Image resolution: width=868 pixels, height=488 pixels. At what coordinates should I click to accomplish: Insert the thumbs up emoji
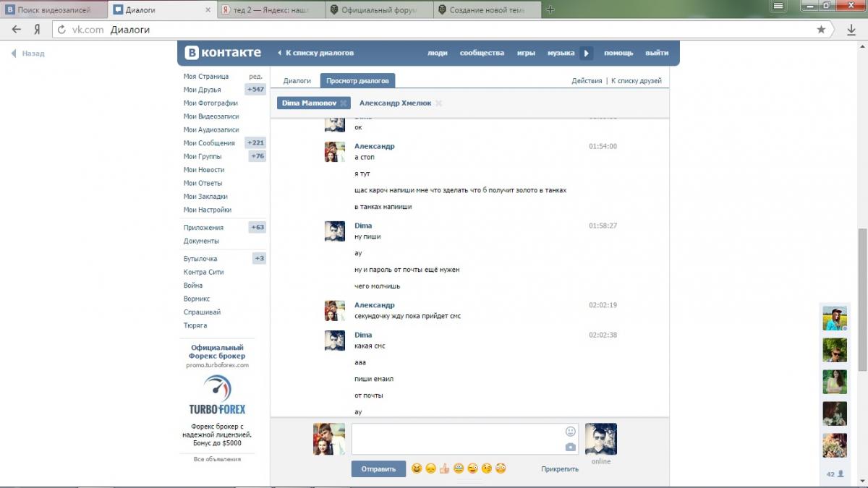click(444, 468)
